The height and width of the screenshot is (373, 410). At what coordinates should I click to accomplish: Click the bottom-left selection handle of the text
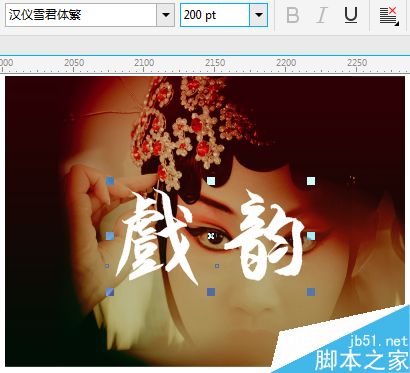[x=110, y=292]
